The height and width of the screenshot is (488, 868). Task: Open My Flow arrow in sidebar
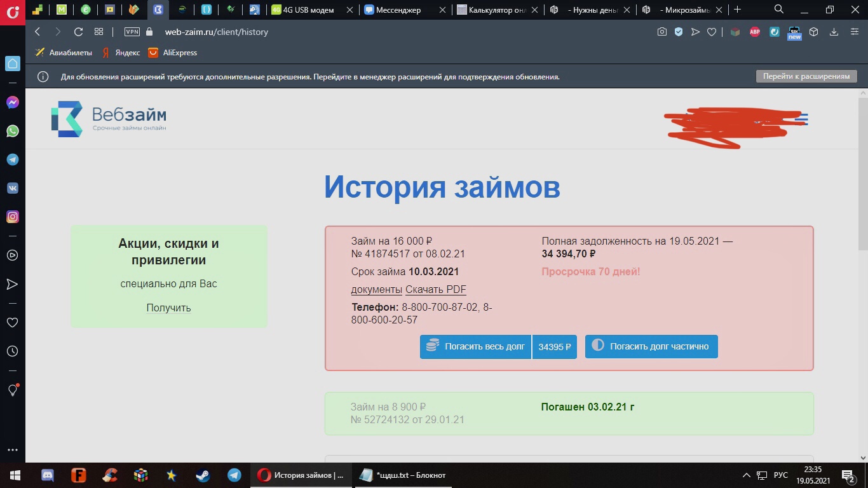[12, 284]
